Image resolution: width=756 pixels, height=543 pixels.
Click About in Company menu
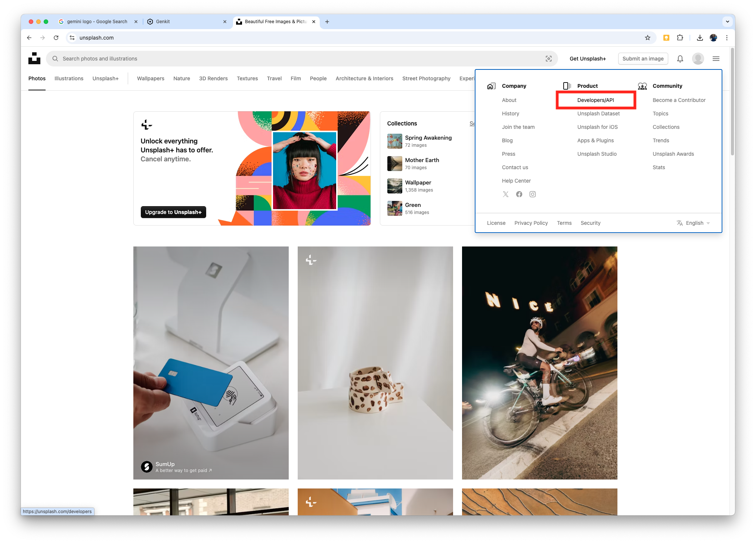coord(509,100)
